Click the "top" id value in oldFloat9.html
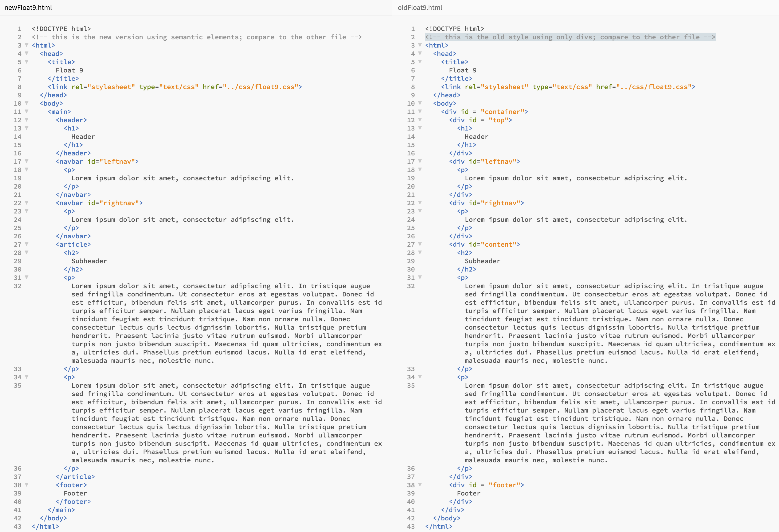 [498, 120]
